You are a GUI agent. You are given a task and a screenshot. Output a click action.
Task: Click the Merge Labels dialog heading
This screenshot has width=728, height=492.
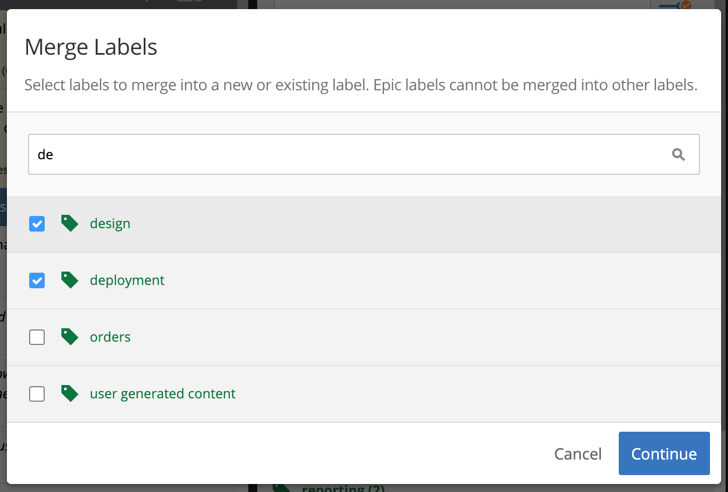click(91, 47)
